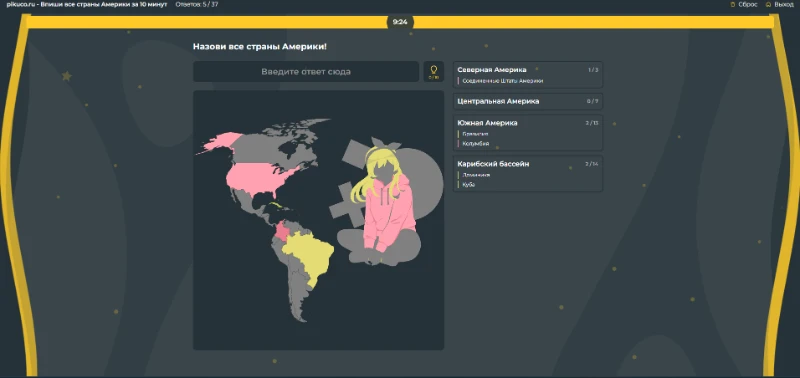Click the 2/14 counter for Карибский бассейн
Viewport: 800px width, 378px height.
click(x=592, y=164)
